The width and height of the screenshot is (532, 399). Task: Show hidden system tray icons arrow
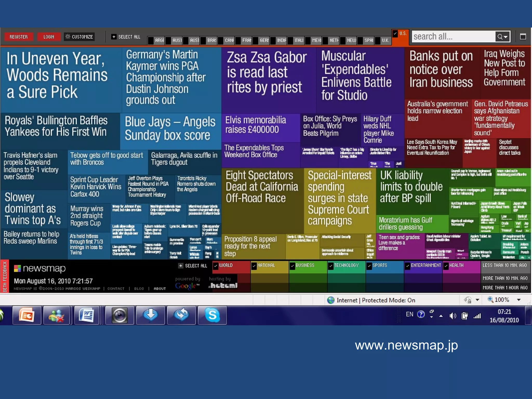(441, 316)
